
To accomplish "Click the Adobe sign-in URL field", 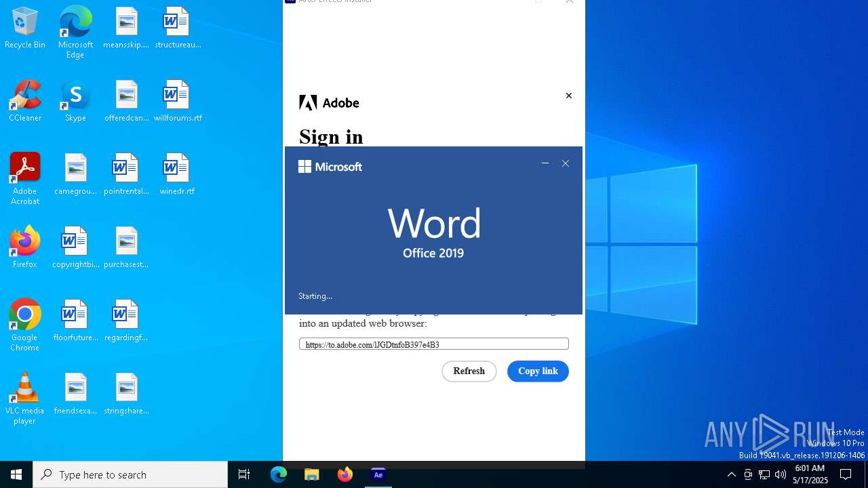I will point(434,344).
